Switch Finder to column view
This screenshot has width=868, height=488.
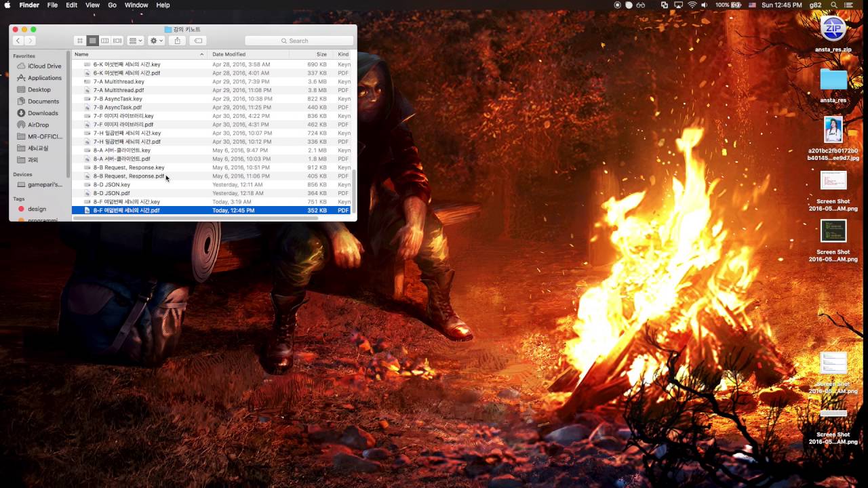click(x=104, y=41)
